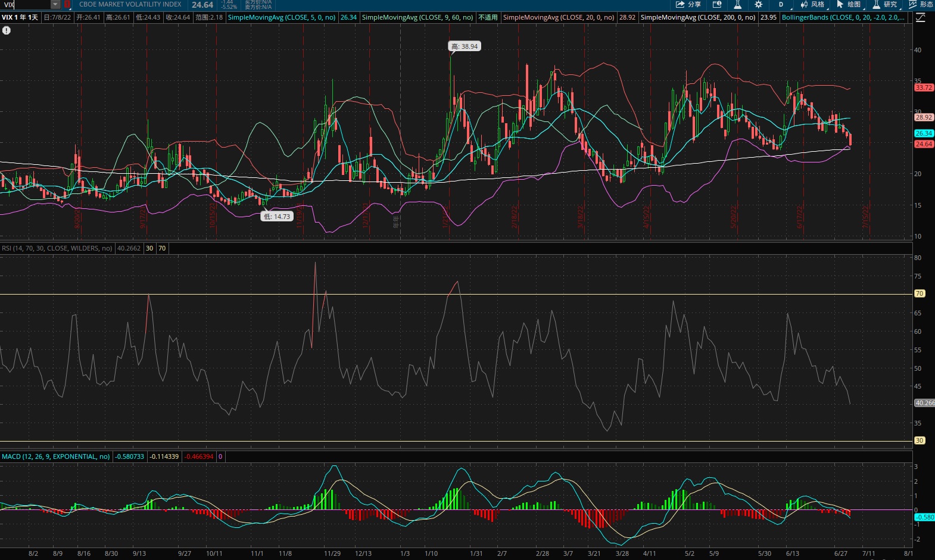The height and width of the screenshot is (560, 935).
Task: Click the SimpleMovingAvg (CLOSE, 5, 0, no) label
Action: coord(282,17)
